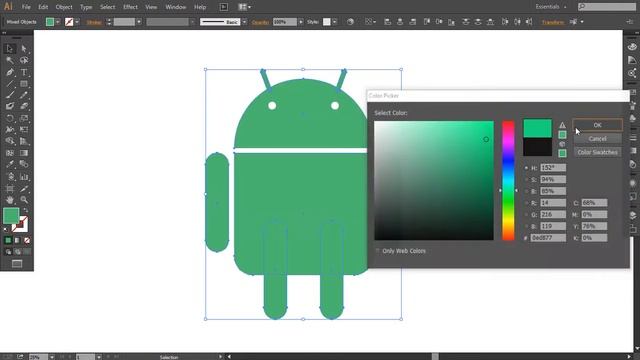Select the Selection tool arrow
The width and height of the screenshot is (640, 360).
[x=10, y=49]
